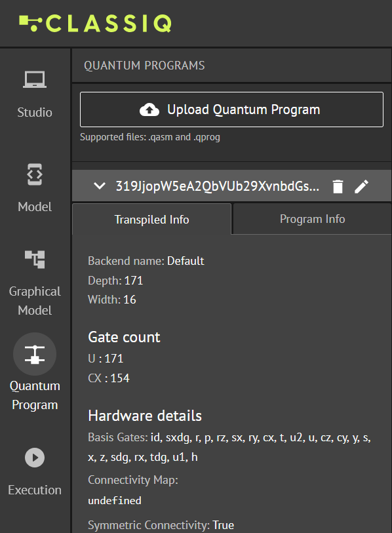This screenshot has height=533, width=392.
Task: Open the Graphical Model hierarchy icon
Action: click(x=35, y=260)
